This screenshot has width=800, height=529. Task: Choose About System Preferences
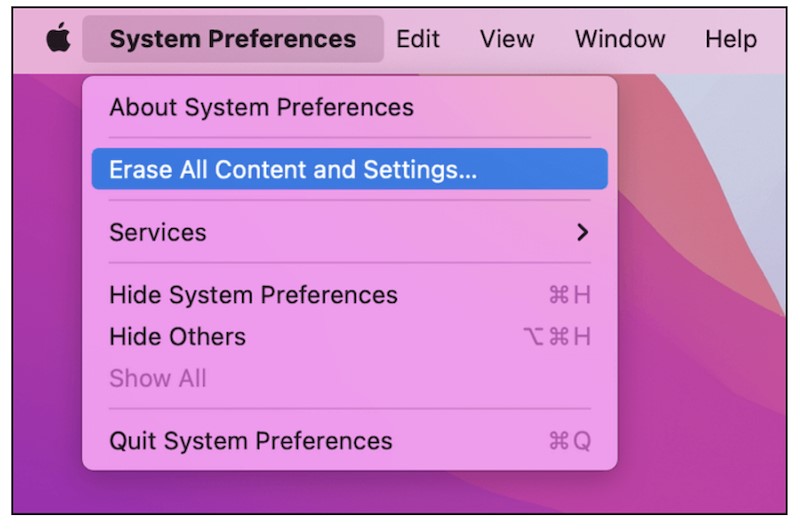[261, 107]
